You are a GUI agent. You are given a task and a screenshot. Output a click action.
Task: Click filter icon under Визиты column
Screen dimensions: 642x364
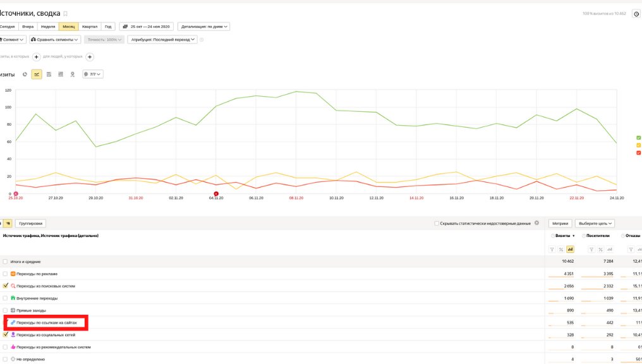[x=551, y=249]
